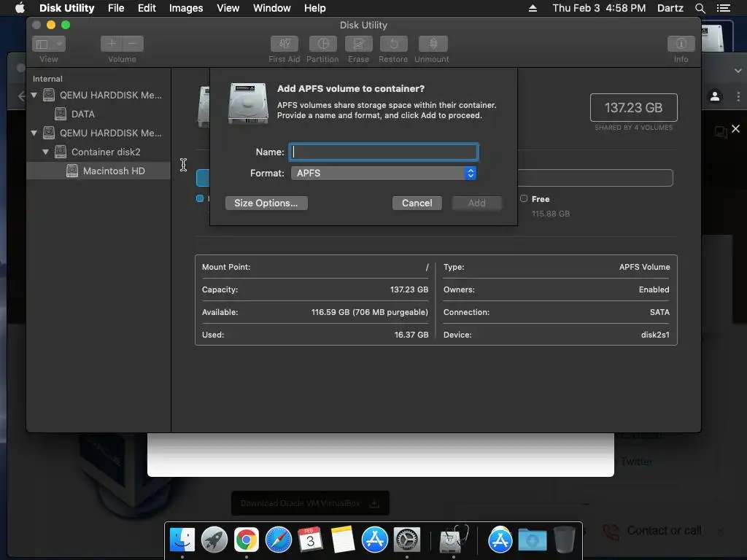747x560 pixels.
Task: Launch Google Chrome from the Dock
Action: tap(247, 540)
